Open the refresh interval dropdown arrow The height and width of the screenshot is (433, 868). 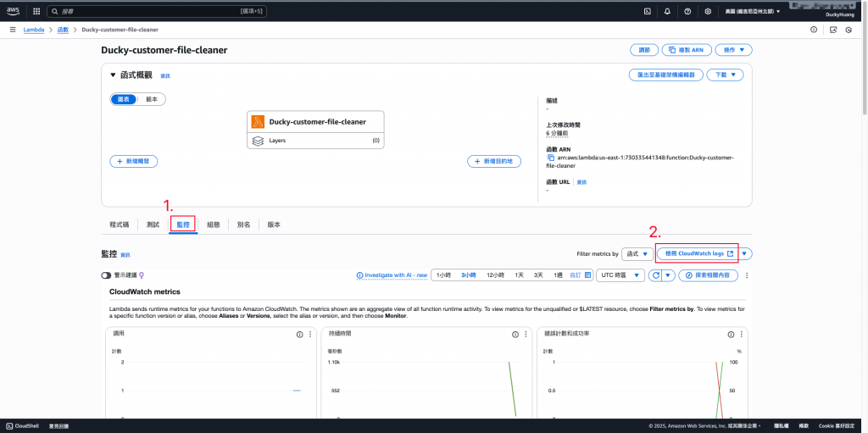coord(669,275)
